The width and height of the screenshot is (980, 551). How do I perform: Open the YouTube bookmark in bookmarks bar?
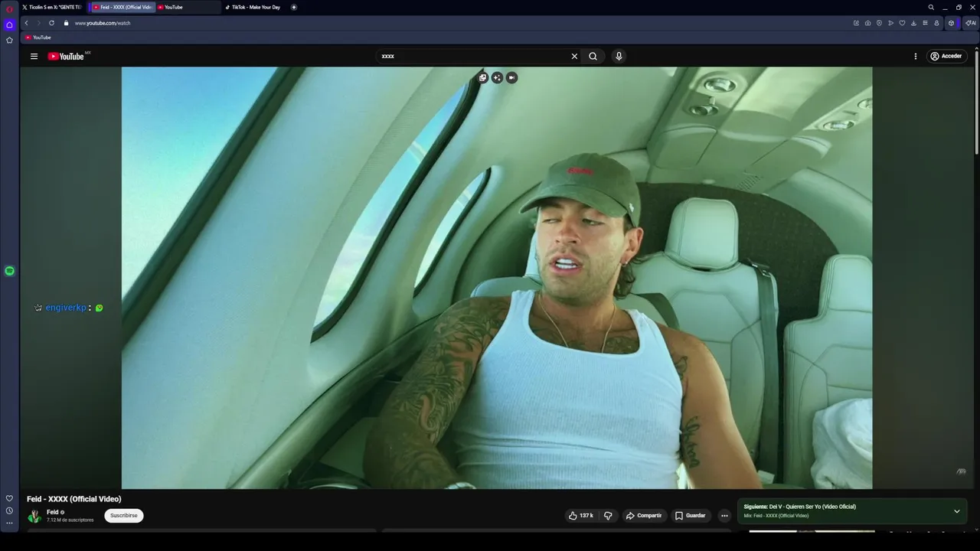(38, 37)
